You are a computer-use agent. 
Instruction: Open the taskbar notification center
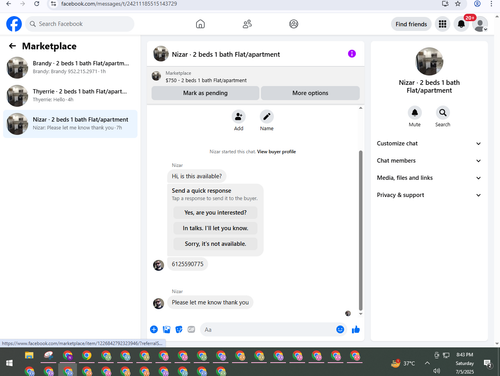[x=487, y=363]
